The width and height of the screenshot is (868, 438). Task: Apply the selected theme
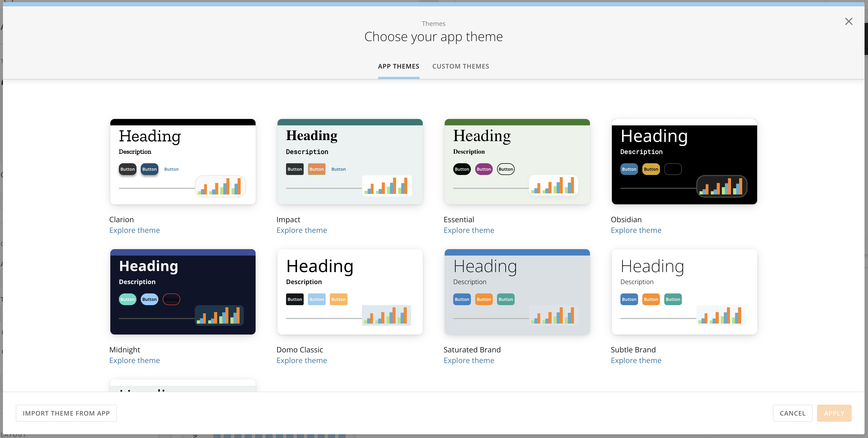[834, 413]
